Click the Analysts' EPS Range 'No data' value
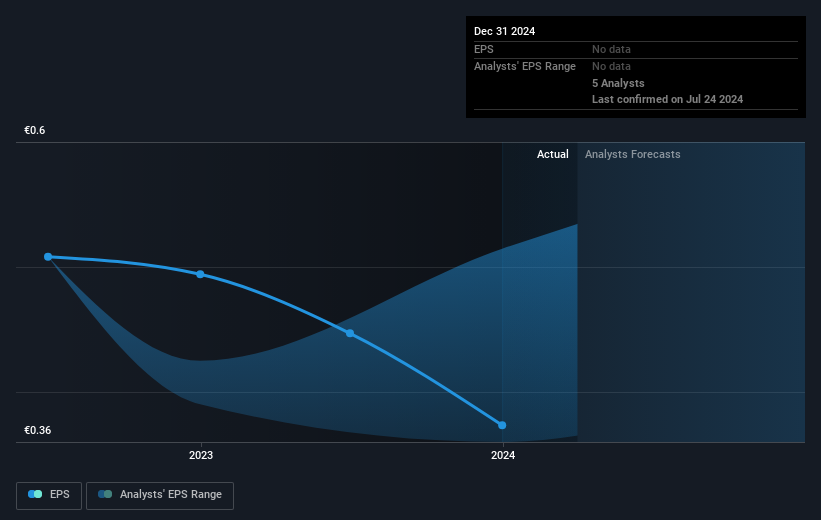 point(611,67)
